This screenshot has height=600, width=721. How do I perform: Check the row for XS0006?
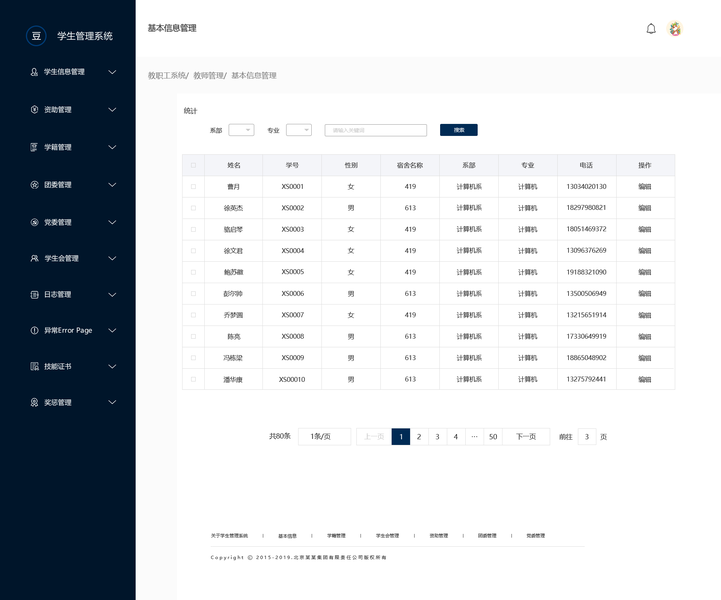click(x=193, y=293)
